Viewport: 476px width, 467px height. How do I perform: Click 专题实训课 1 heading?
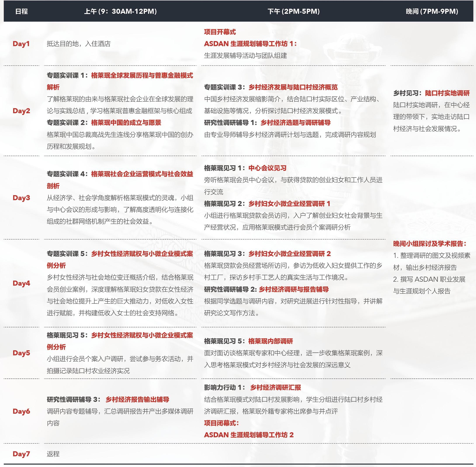[x=120, y=81]
